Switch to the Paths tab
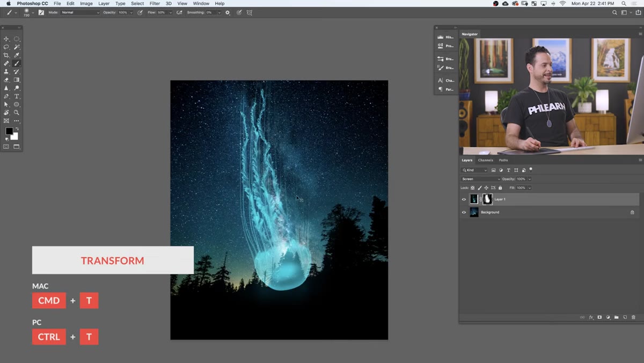 pos(503,160)
